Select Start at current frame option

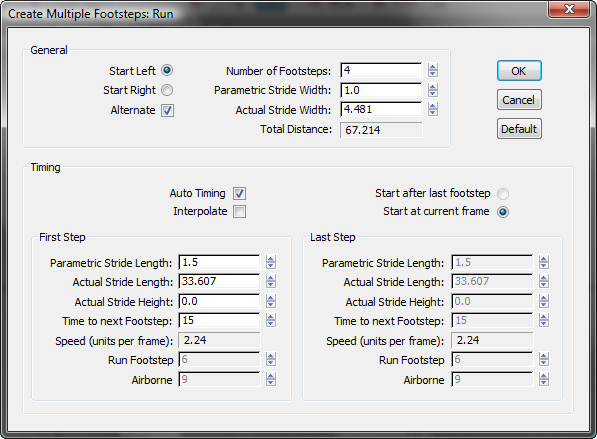click(x=503, y=212)
